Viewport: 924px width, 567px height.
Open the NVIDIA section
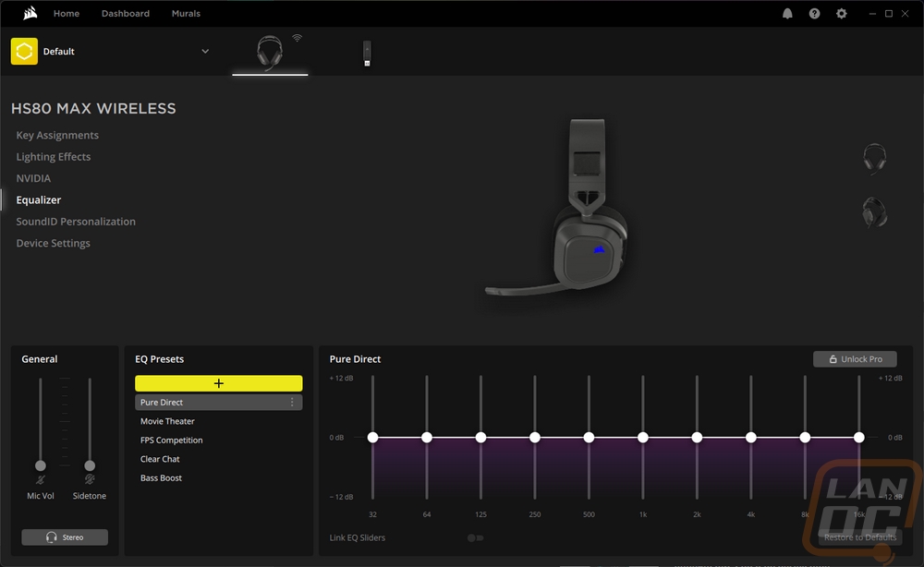click(33, 178)
